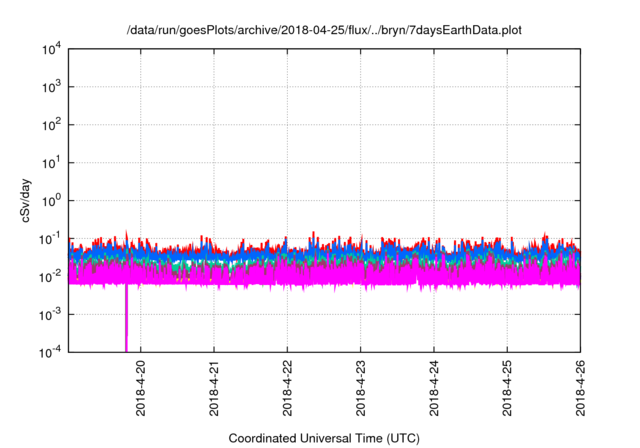Click the 10^-4 y-axis tick label

[x=50, y=352]
